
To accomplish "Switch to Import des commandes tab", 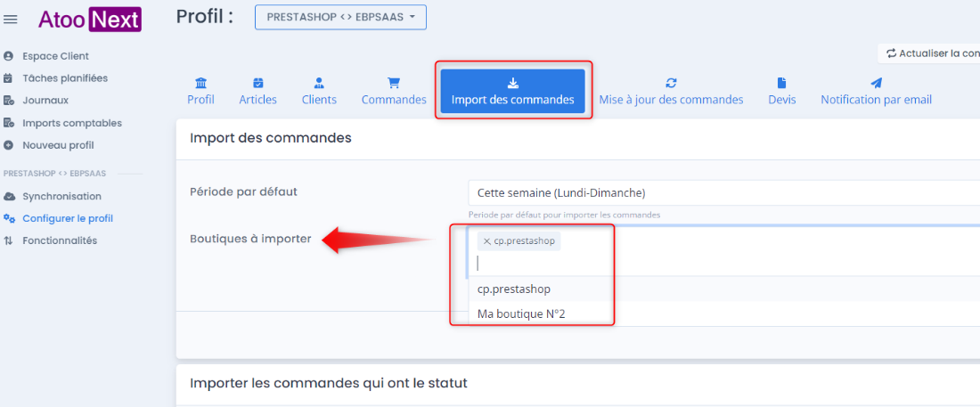I will (512, 91).
